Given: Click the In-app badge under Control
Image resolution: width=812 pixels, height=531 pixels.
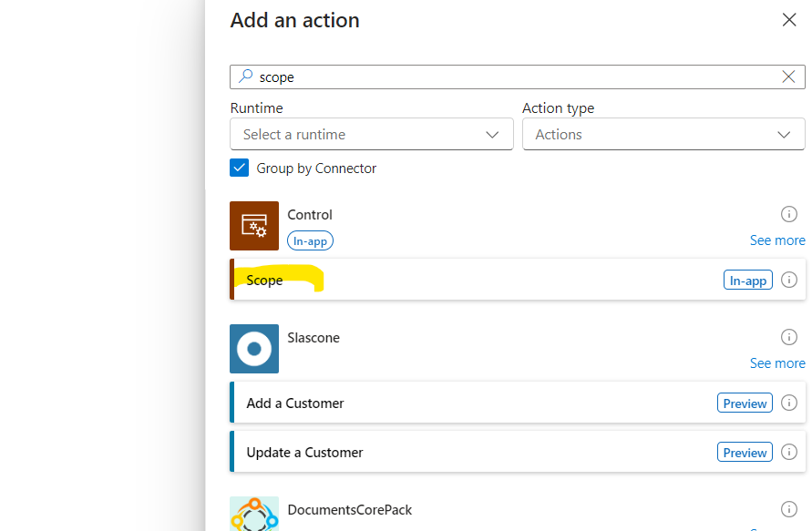Looking at the screenshot, I should [x=310, y=240].
